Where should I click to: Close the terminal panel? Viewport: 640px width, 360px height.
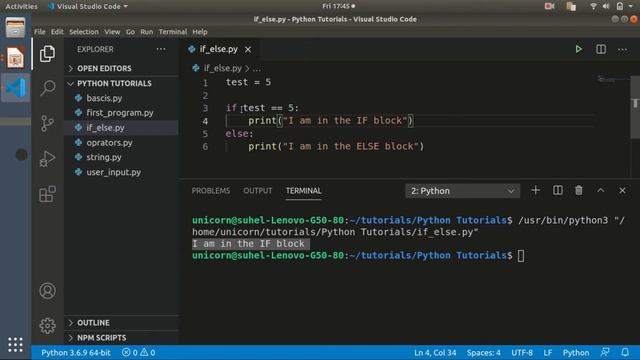(622, 190)
